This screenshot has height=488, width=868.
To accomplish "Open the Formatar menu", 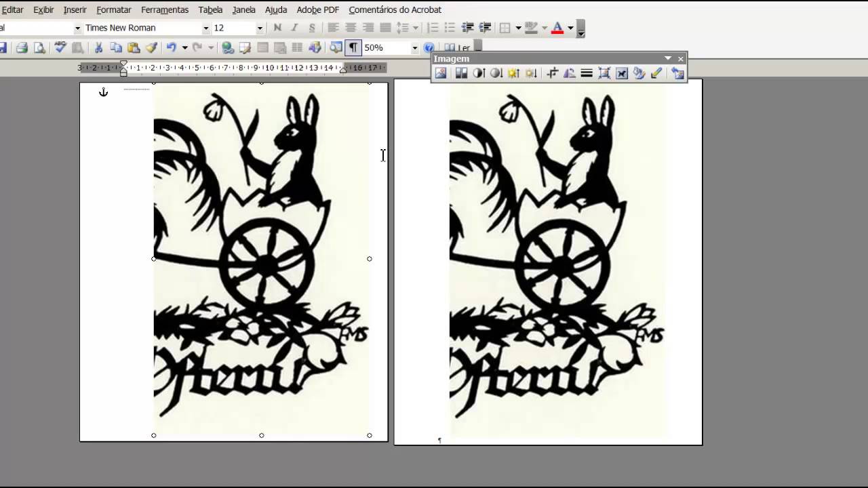I will [114, 9].
